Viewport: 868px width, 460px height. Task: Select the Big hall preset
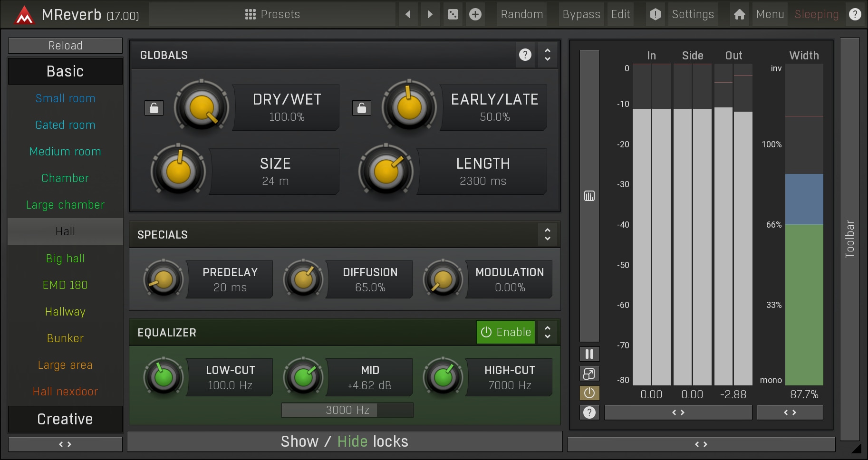coord(65,259)
